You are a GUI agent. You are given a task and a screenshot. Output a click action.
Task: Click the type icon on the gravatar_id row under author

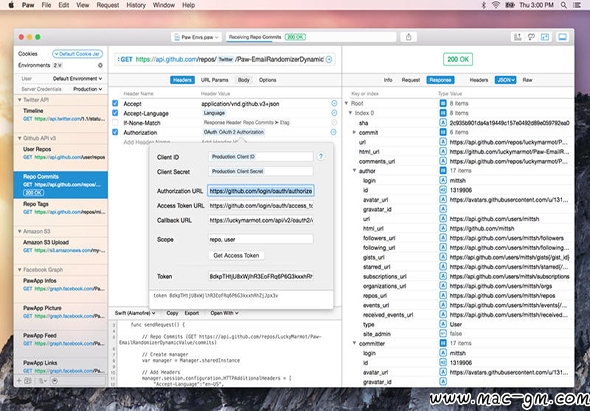(x=443, y=209)
